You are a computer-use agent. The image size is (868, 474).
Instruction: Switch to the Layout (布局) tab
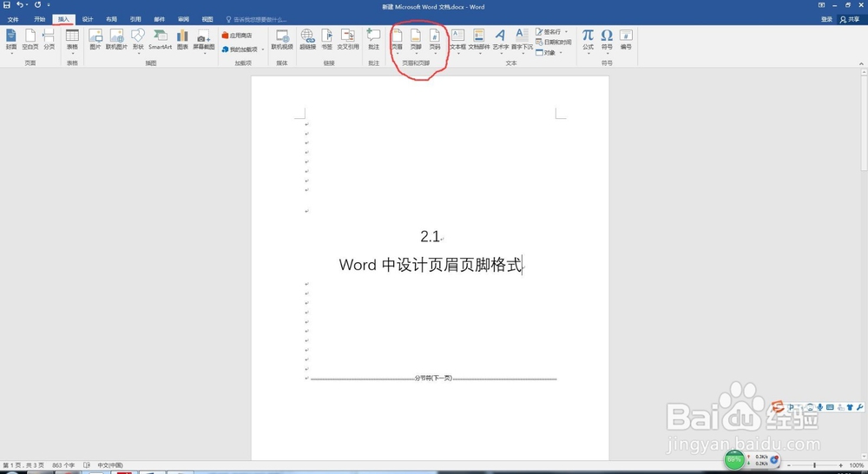pos(111,19)
